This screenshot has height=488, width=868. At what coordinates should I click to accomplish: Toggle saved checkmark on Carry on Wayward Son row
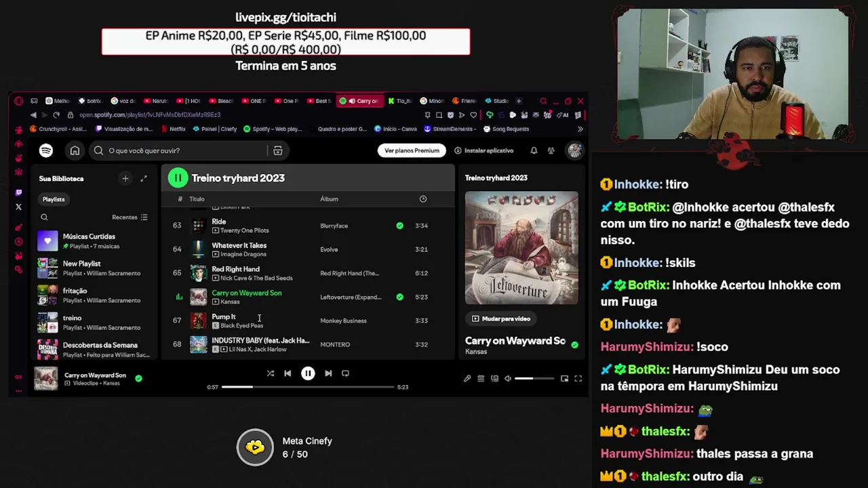399,297
